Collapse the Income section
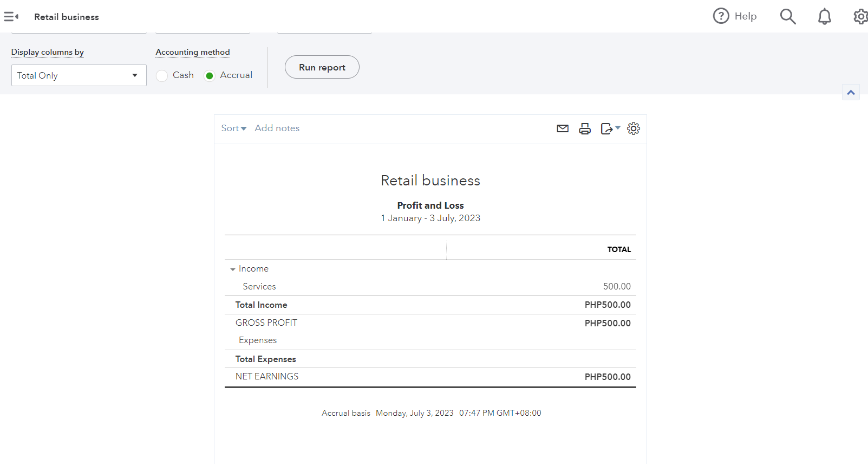868x464 pixels. [x=233, y=269]
